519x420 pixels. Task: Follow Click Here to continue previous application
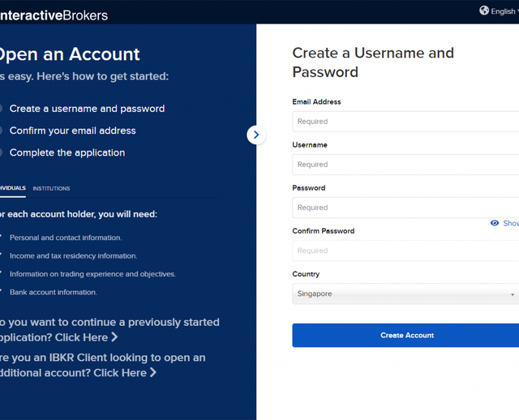point(81,337)
